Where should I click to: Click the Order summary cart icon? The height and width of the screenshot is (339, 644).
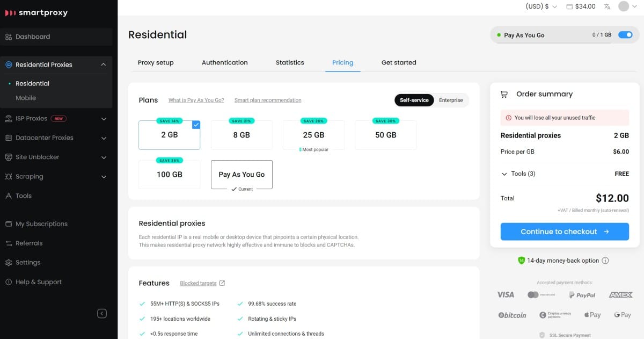click(x=504, y=94)
